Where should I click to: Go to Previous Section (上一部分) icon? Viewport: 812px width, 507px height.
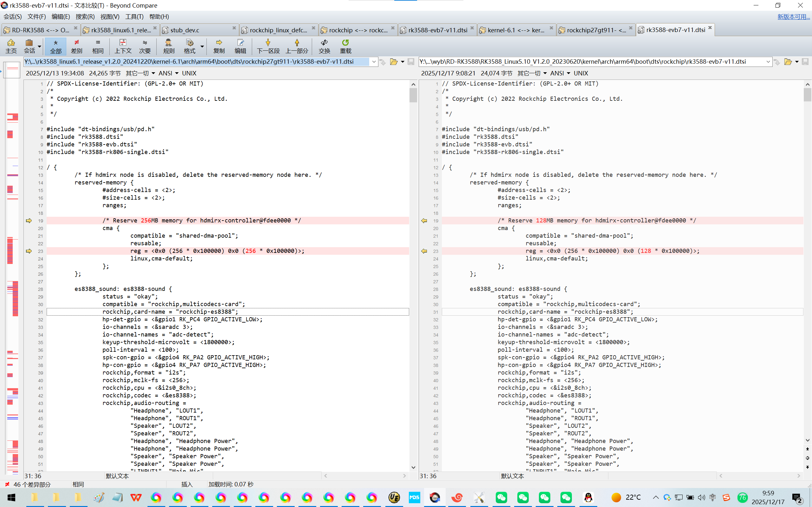pyautogui.click(x=297, y=46)
